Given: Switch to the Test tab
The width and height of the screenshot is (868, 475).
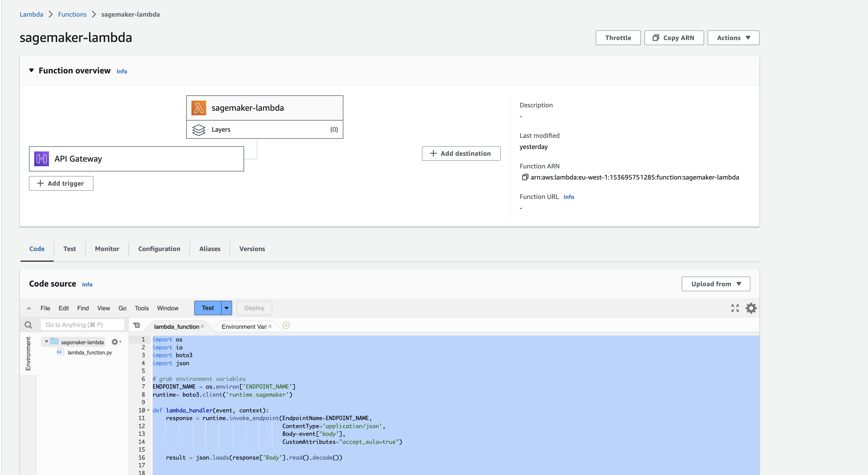Looking at the screenshot, I should 69,249.
